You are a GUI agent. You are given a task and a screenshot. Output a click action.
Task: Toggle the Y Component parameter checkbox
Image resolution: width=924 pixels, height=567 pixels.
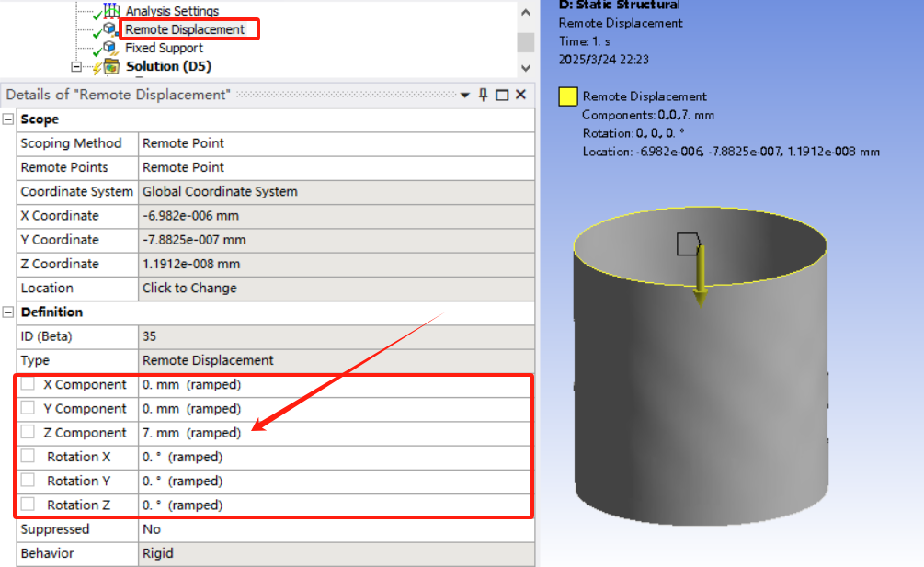coord(28,407)
